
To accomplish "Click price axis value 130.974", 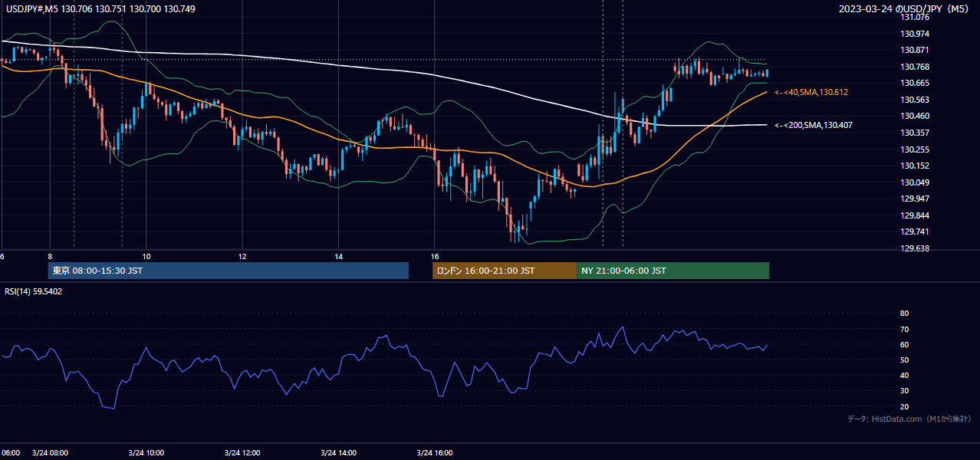I will 914,34.
